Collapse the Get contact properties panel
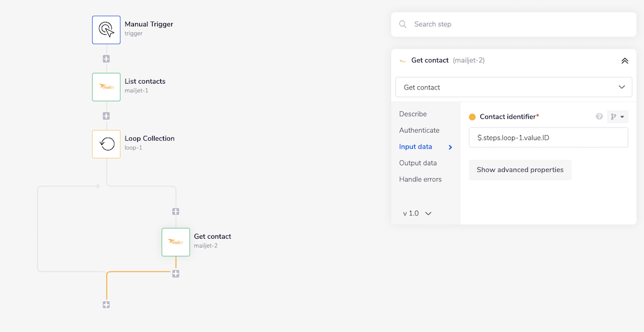Screen dimensions: 644x332 pyautogui.click(x=624, y=60)
